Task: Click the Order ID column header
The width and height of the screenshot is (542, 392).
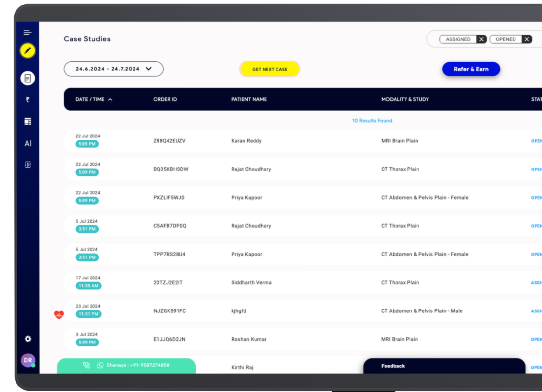Action: (165, 99)
